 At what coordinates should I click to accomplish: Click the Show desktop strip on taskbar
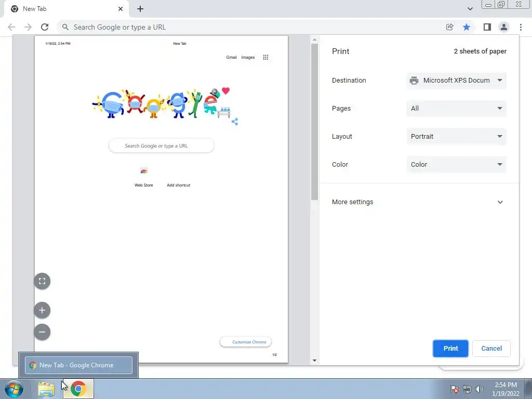tap(528, 389)
